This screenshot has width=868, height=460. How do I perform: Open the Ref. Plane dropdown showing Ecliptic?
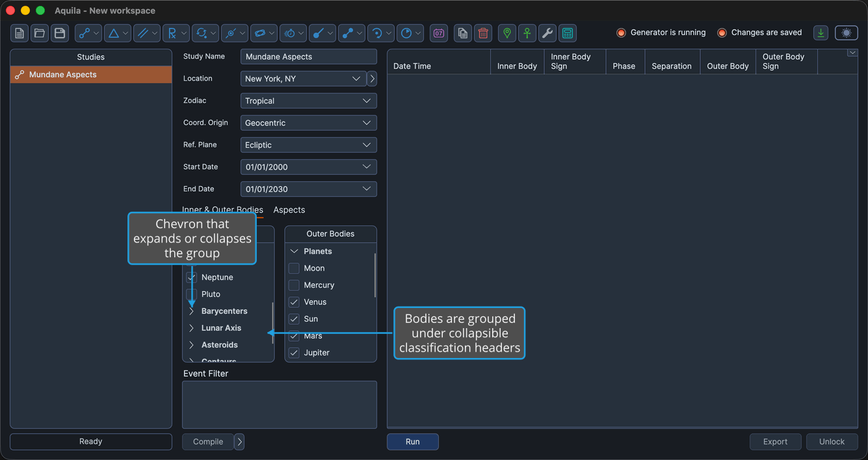pos(309,145)
